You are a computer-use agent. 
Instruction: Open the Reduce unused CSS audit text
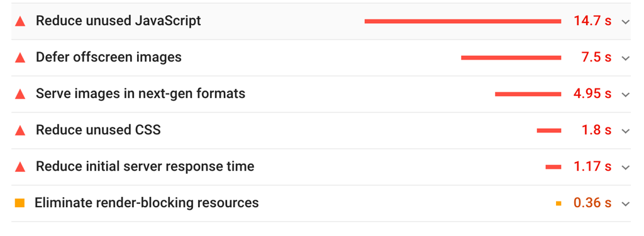98,130
